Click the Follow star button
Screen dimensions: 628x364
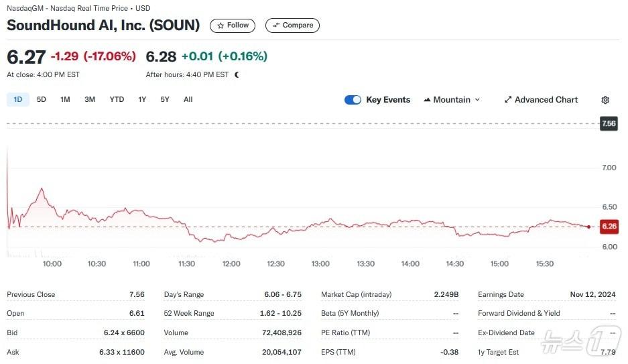click(x=232, y=25)
